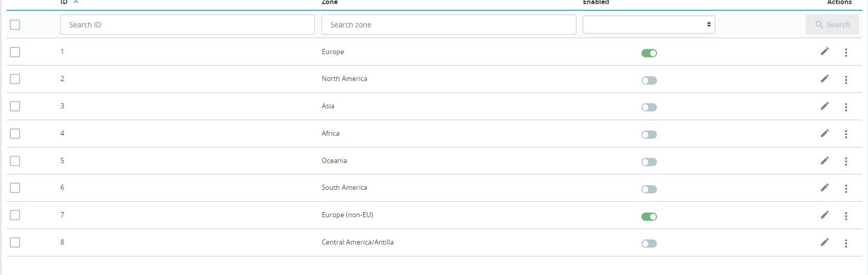Open the Enabled filter dropdown

pos(649,24)
